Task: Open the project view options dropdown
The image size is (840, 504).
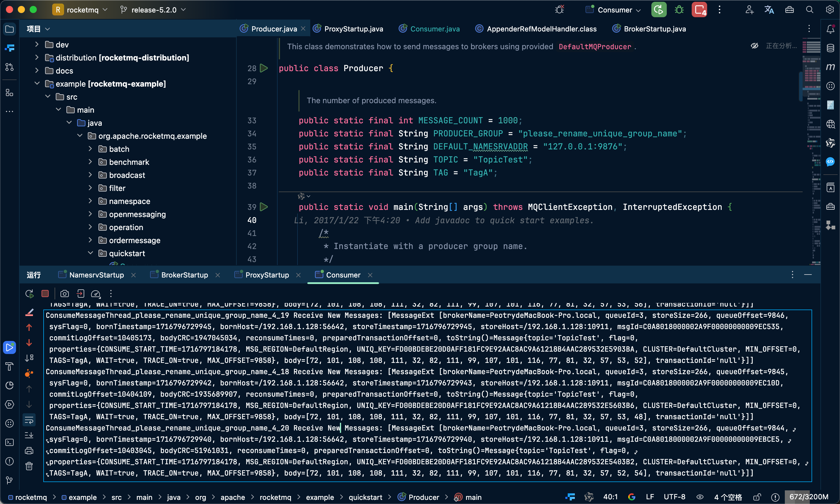Action: click(x=47, y=29)
